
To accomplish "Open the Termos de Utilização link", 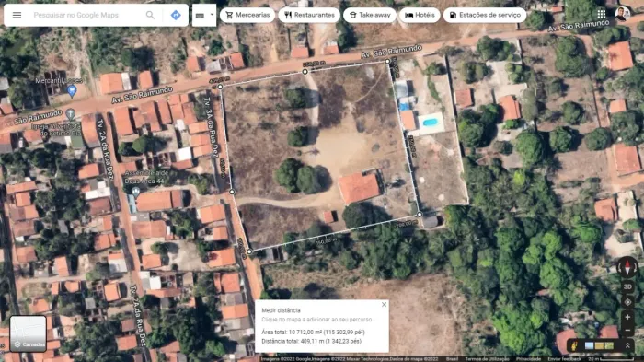I will click(487, 359).
